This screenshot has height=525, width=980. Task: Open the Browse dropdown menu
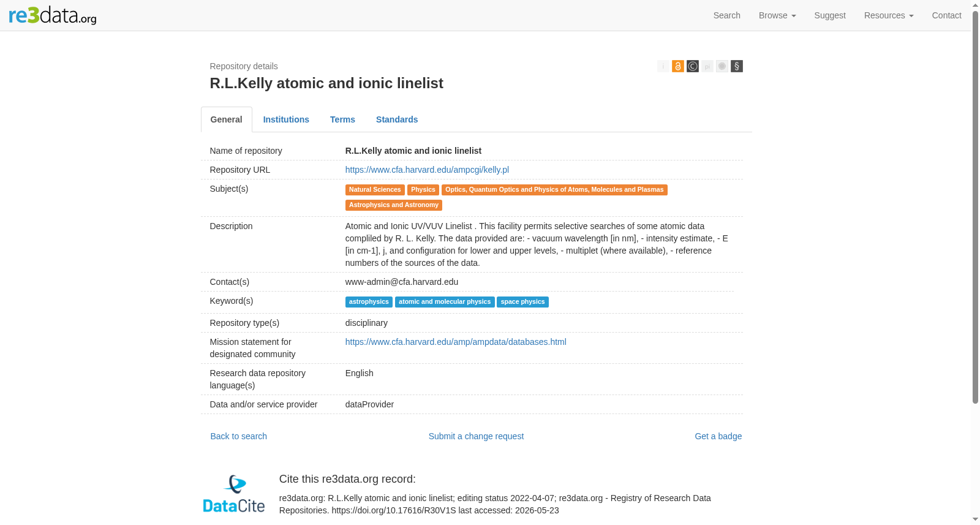click(777, 15)
